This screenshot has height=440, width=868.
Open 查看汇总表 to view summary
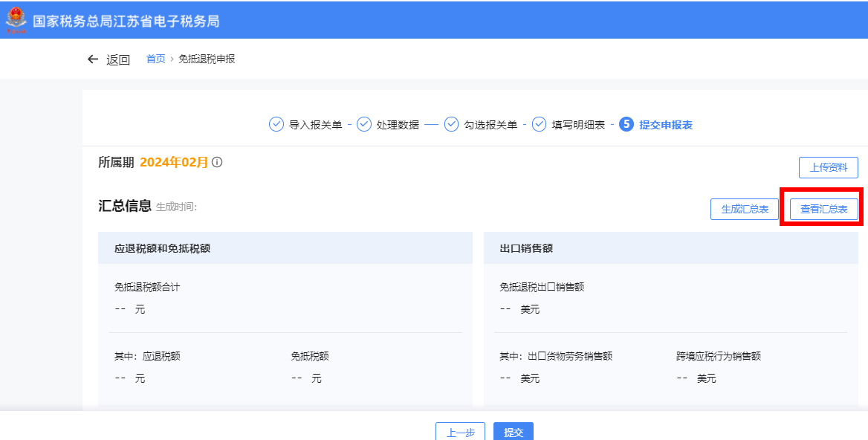click(x=823, y=209)
